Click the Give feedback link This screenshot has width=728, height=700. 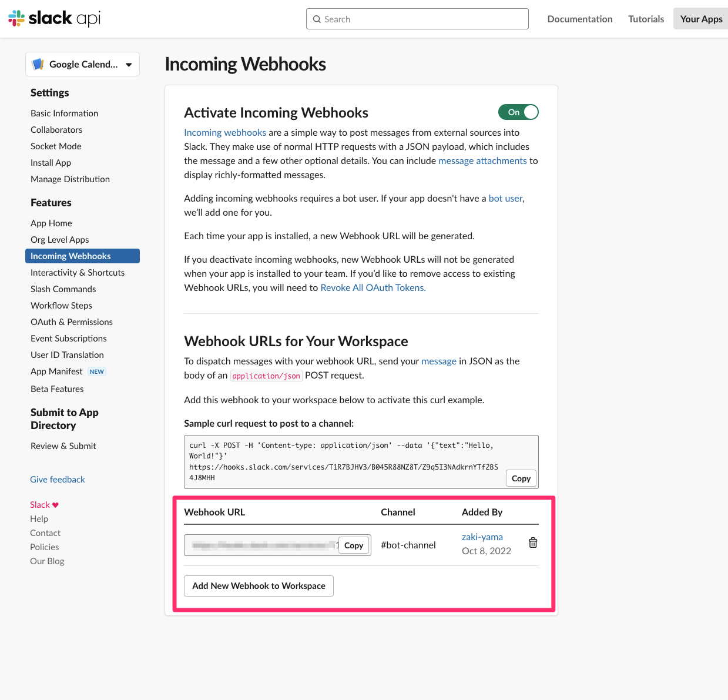[x=58, y=479]
